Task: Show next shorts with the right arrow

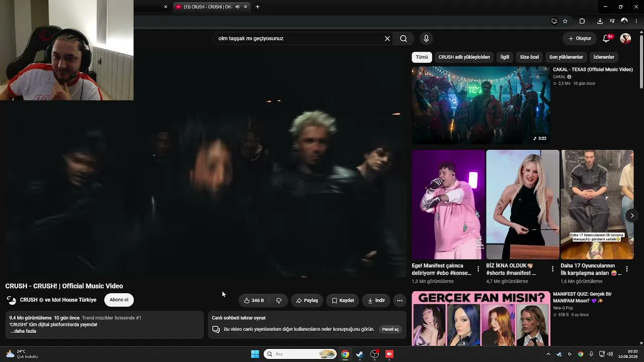Action: click(632, 216)
